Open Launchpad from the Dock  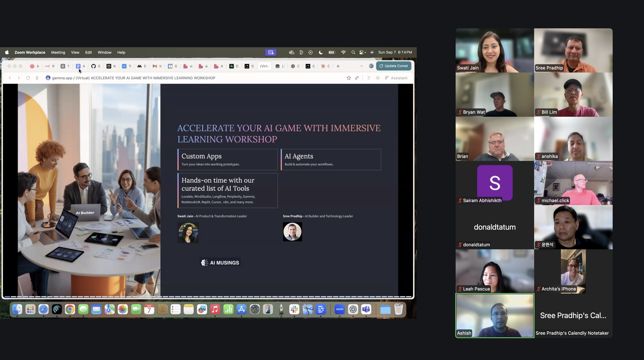click(x=31, y=309)
